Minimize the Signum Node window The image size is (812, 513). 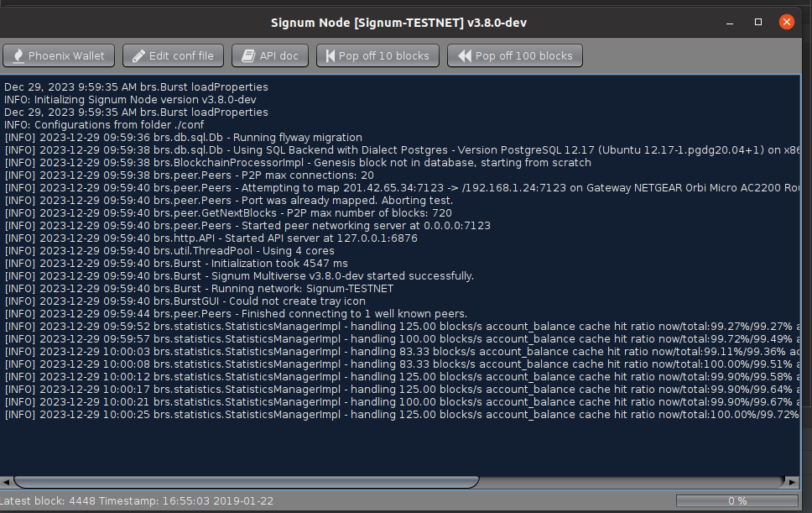click(730, 23)
